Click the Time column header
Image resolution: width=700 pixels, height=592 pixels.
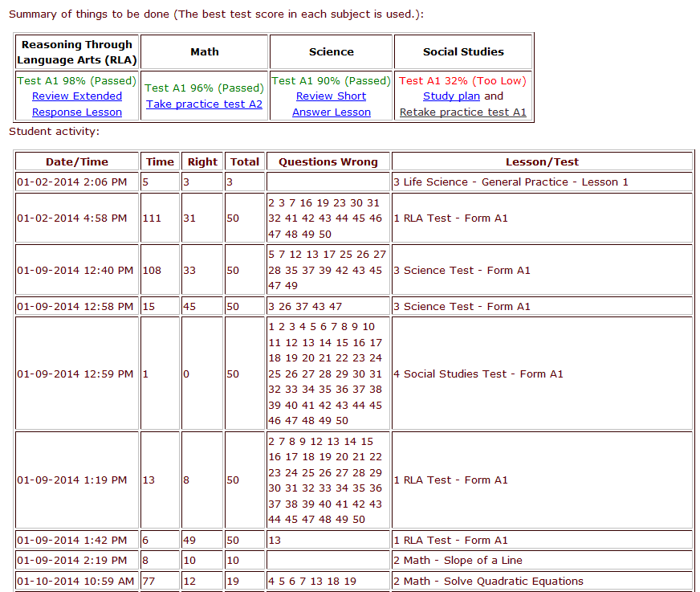(x=160, y=161)
